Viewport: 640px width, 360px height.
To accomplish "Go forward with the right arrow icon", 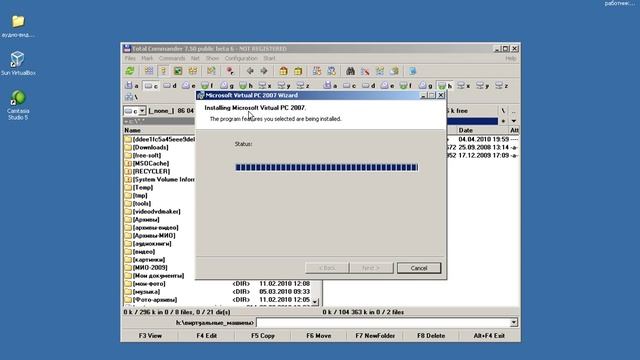I will coord(264,71).
